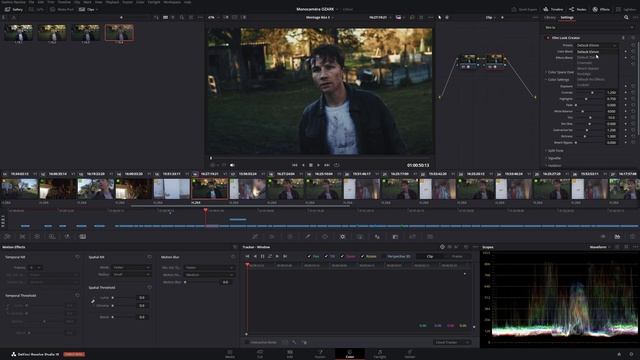Open the Spatial NR Radius dropdown
Viewport: 640px width, 360px height.
point(131,274)
